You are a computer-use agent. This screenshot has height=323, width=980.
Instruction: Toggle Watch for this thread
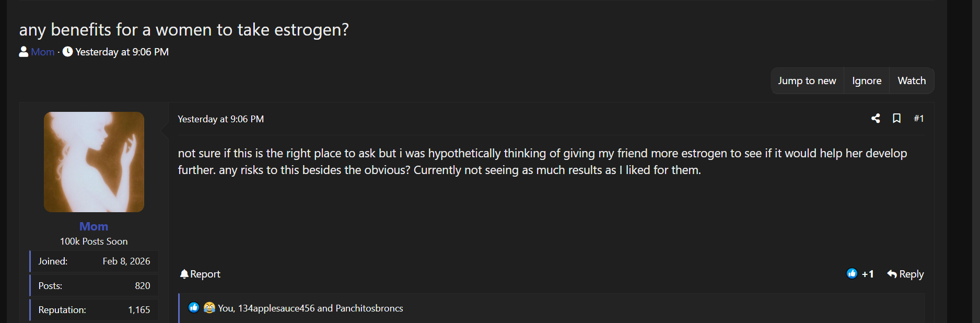pos(912,80)
